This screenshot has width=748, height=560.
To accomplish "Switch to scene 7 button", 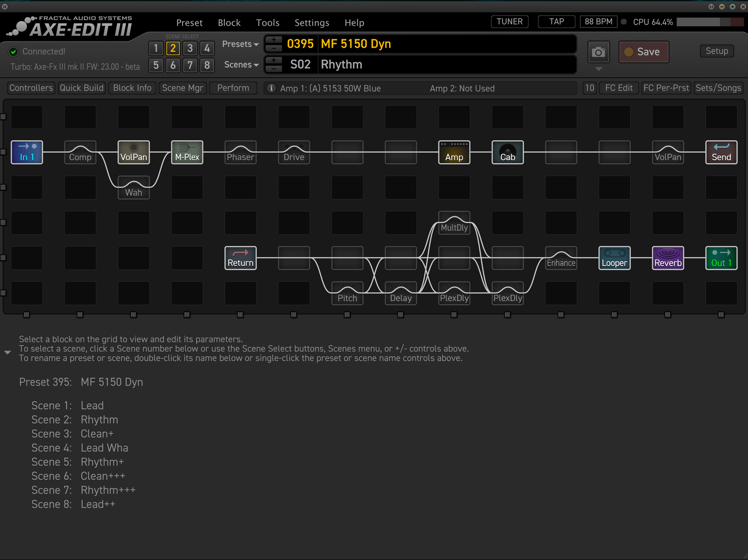I will pyautogui.click(x=190, y=65).
